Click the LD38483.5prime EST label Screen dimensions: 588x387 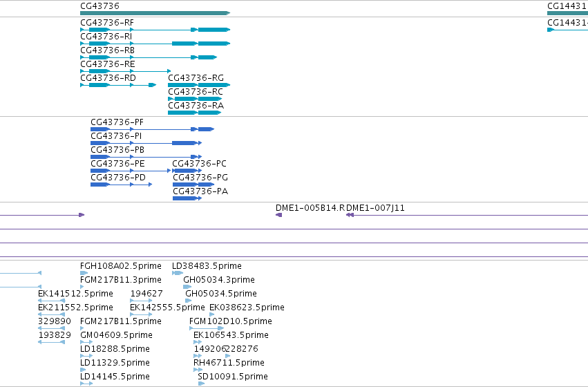(207, 267)
